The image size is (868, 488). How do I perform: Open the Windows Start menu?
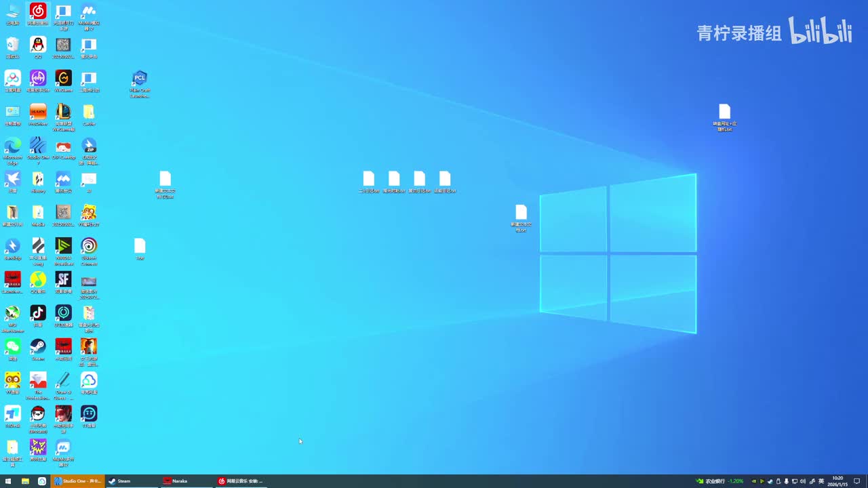click(8, 481)
